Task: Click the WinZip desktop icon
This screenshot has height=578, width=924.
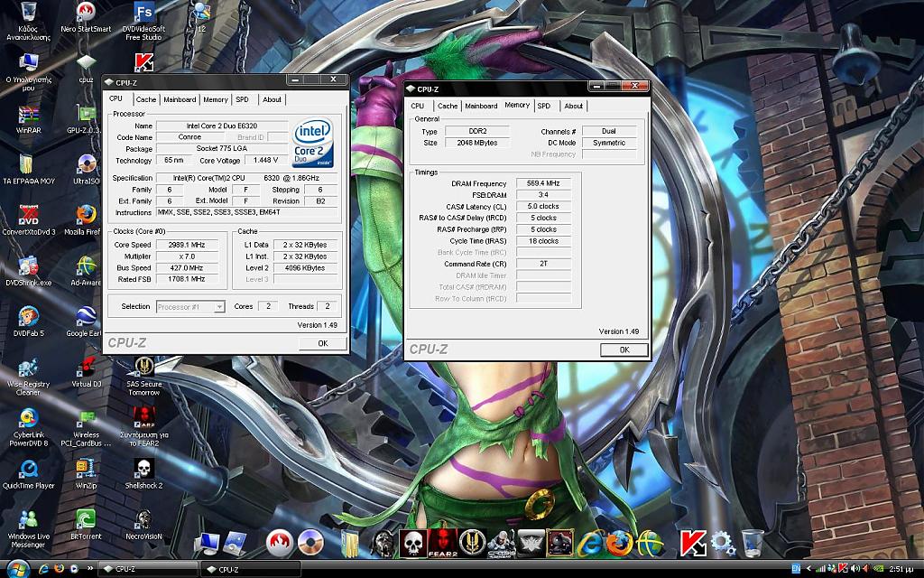Action: [x=86, y=475]
